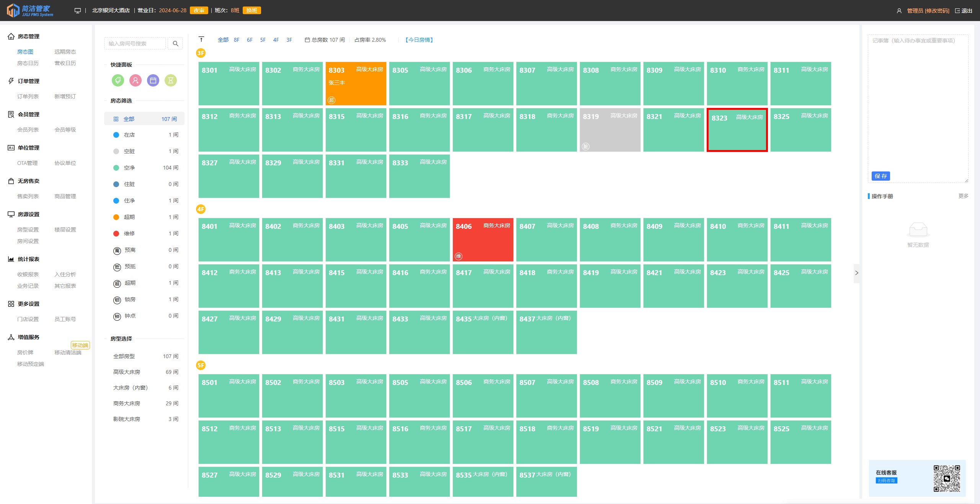Filter rooms by 在店 status
The width and height of the screenshot is (980, 504).
129,135
